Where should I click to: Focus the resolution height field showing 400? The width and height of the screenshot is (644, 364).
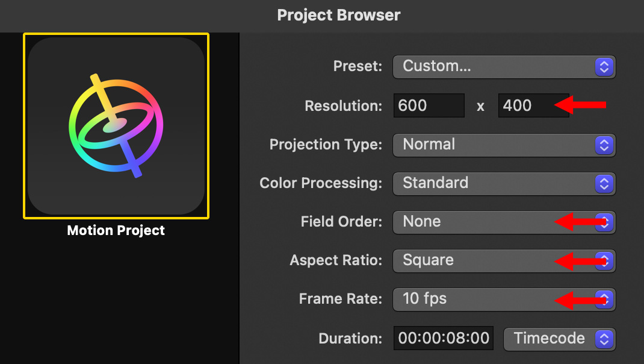[x=524, y=105]
